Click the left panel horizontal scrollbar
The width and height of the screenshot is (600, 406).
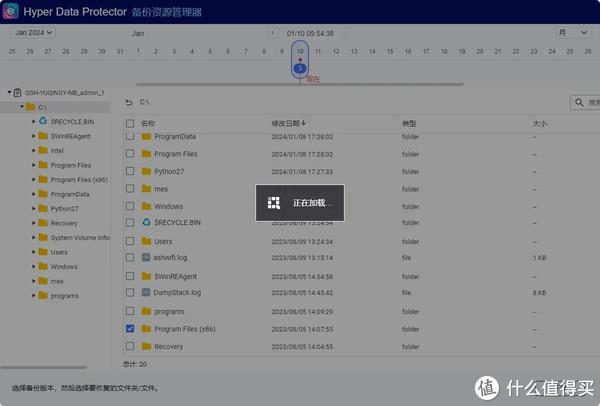coord(43,367)
